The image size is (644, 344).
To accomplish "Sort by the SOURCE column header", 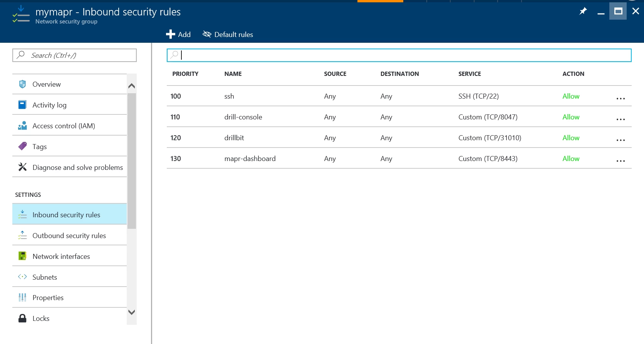I will 335,74.
